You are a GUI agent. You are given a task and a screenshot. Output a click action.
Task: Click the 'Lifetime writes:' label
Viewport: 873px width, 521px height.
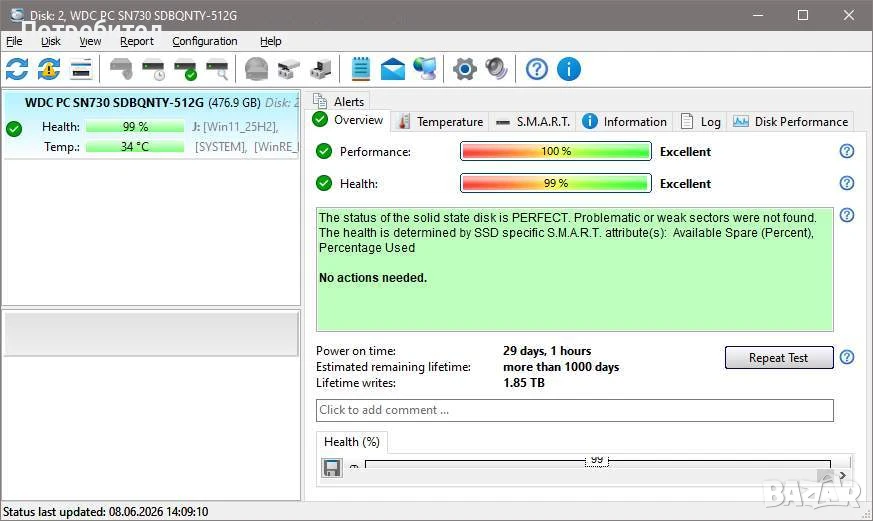(x=356, y=383)
